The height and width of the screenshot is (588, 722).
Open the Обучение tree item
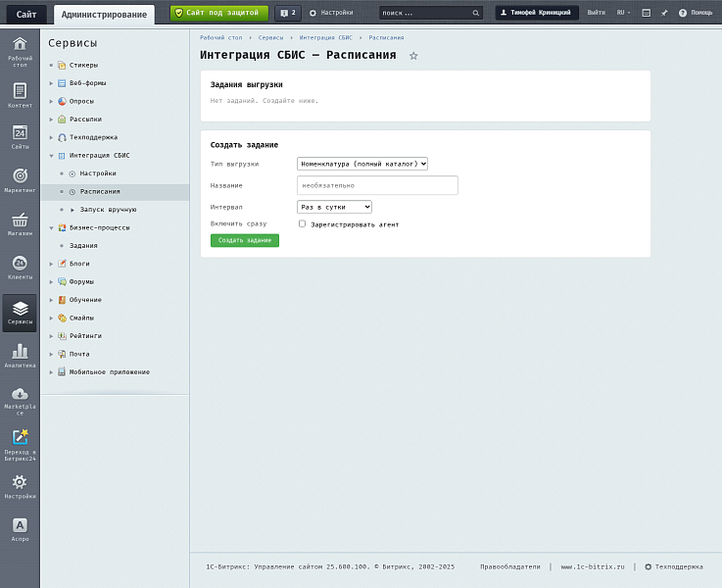pyautogui.click(x=85, y=300)
